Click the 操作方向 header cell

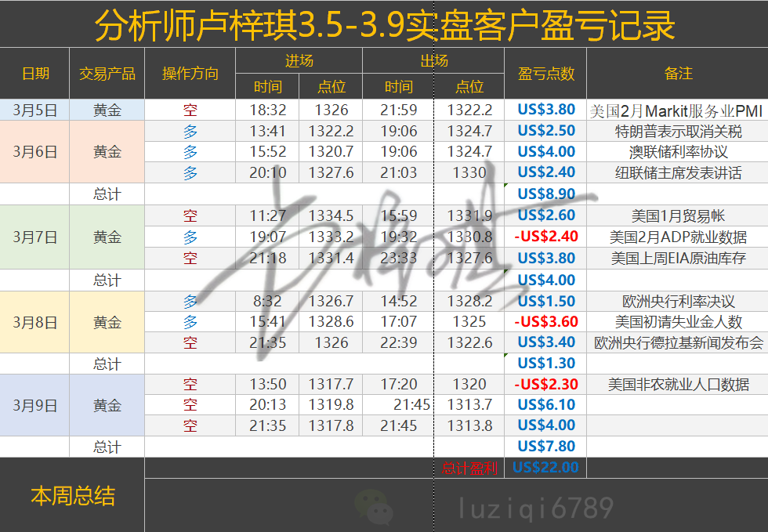190,74
